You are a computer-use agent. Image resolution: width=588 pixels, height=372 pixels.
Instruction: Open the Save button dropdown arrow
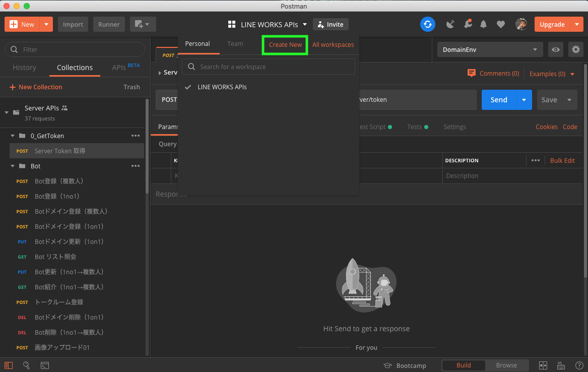coord(570,99)
